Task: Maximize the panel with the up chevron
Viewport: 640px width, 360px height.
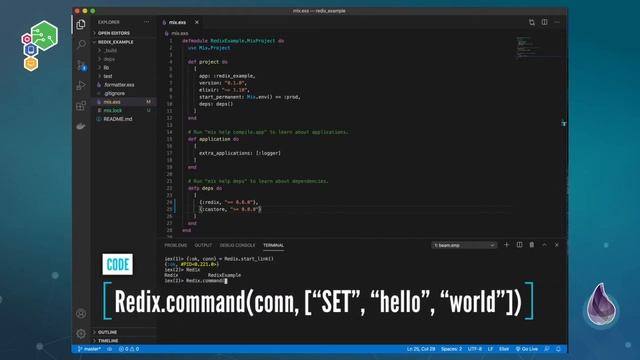Action: (544, 245)
